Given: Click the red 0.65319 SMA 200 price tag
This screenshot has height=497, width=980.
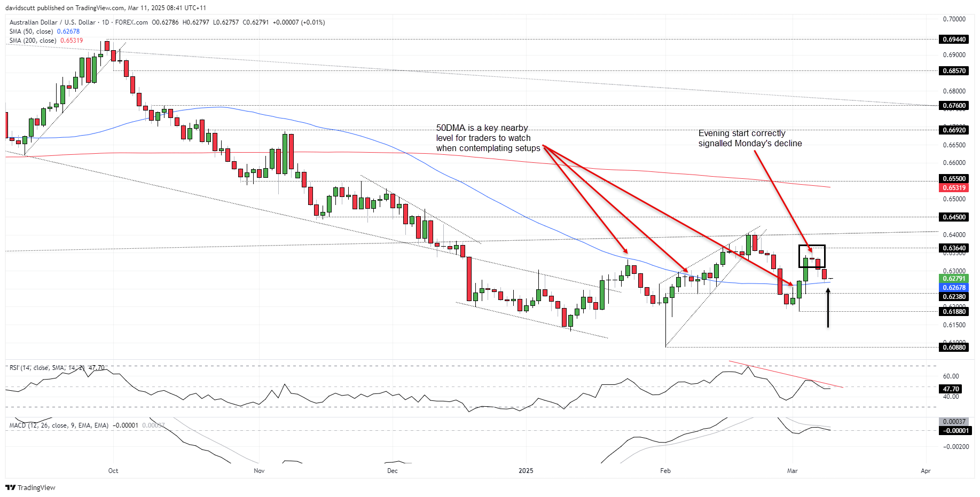Looking at the screenshot, I should click(x=954, y=188).
